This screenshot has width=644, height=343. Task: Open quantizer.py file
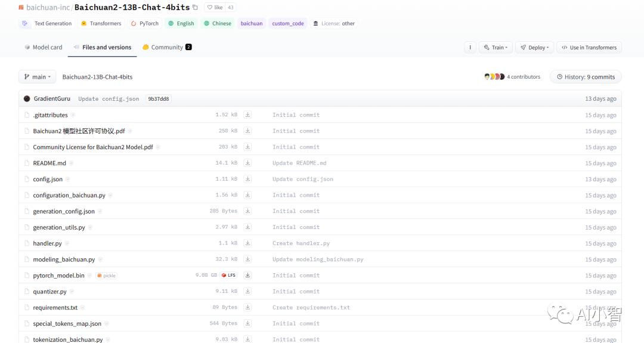click(49, 291)
